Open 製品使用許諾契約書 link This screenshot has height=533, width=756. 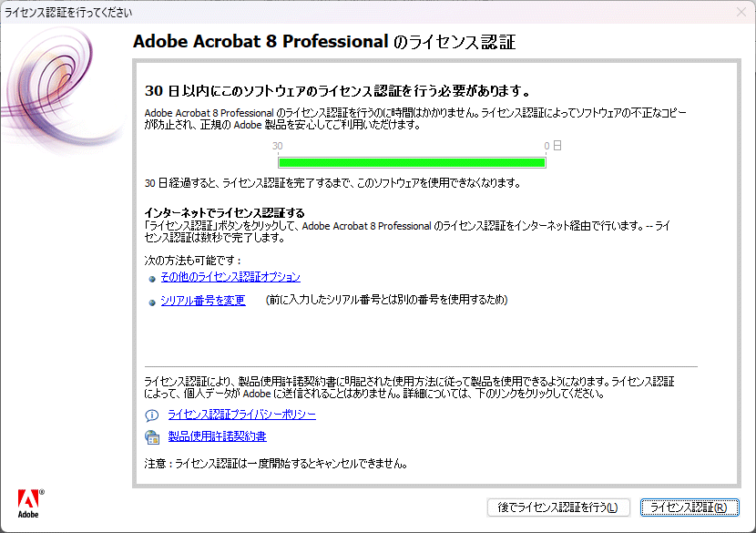pos(217,436)
